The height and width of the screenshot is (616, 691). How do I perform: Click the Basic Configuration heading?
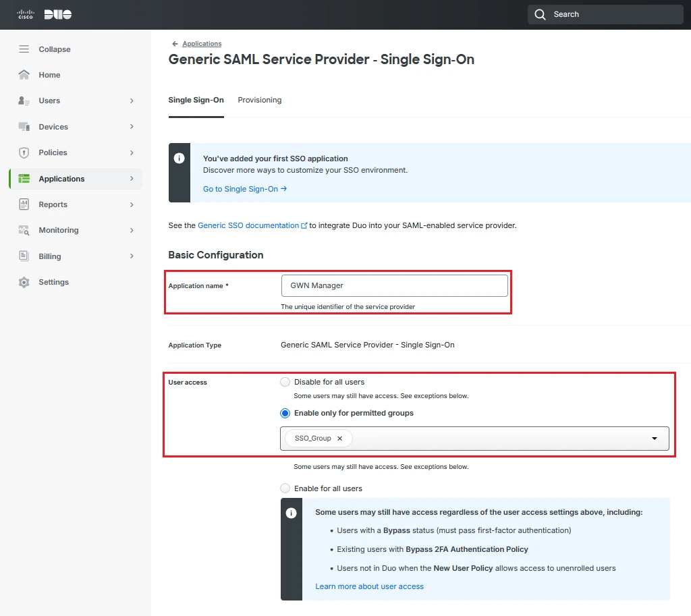coord(216,255)
